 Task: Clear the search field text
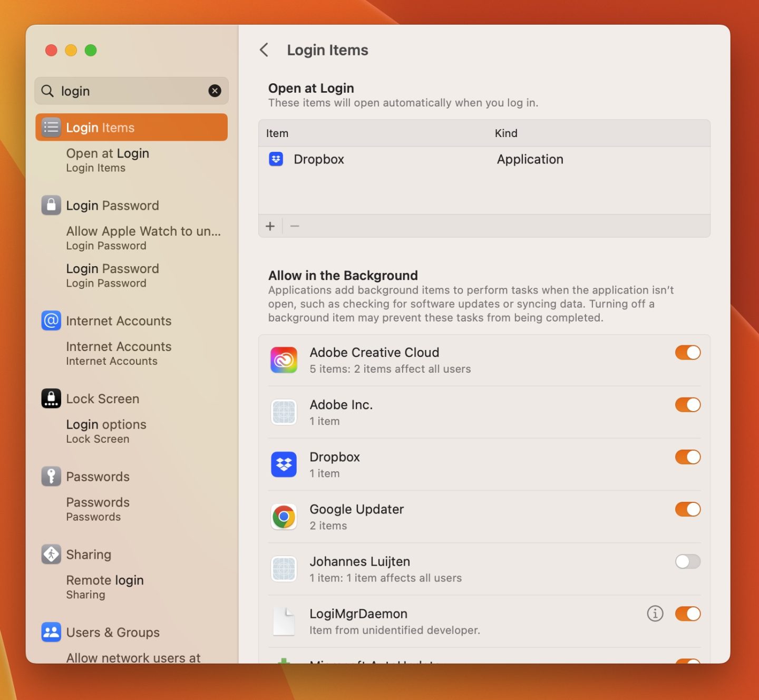click(x=215, y=91)
